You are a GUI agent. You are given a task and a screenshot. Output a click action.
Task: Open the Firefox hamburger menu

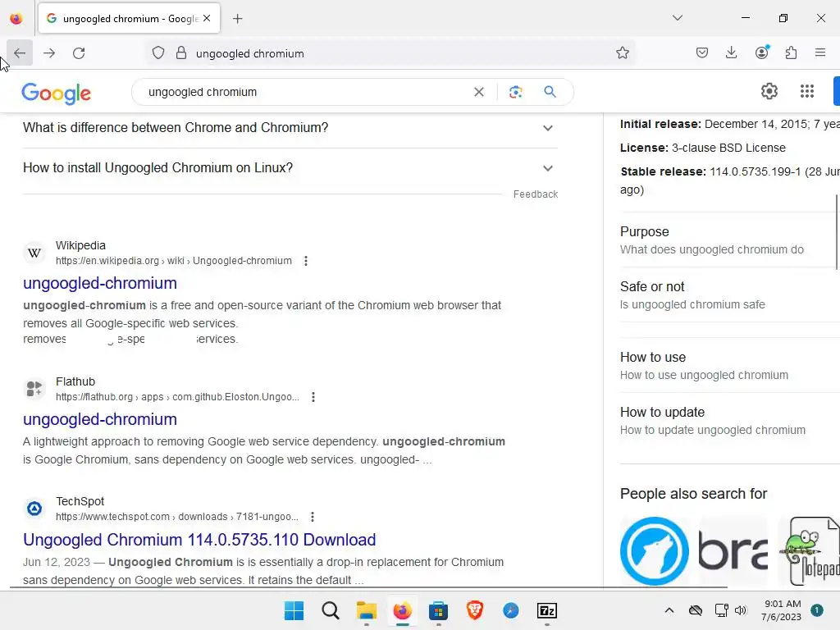point(819,53)
